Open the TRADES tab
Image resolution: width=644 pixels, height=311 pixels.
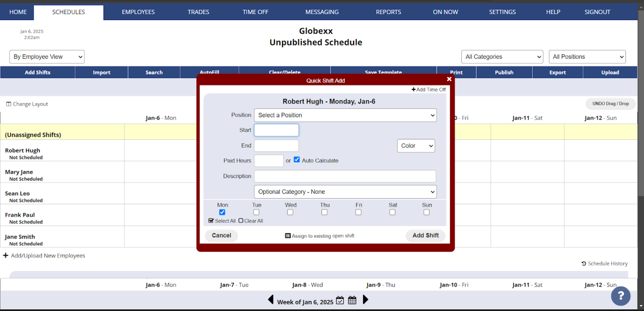point(198,12)
